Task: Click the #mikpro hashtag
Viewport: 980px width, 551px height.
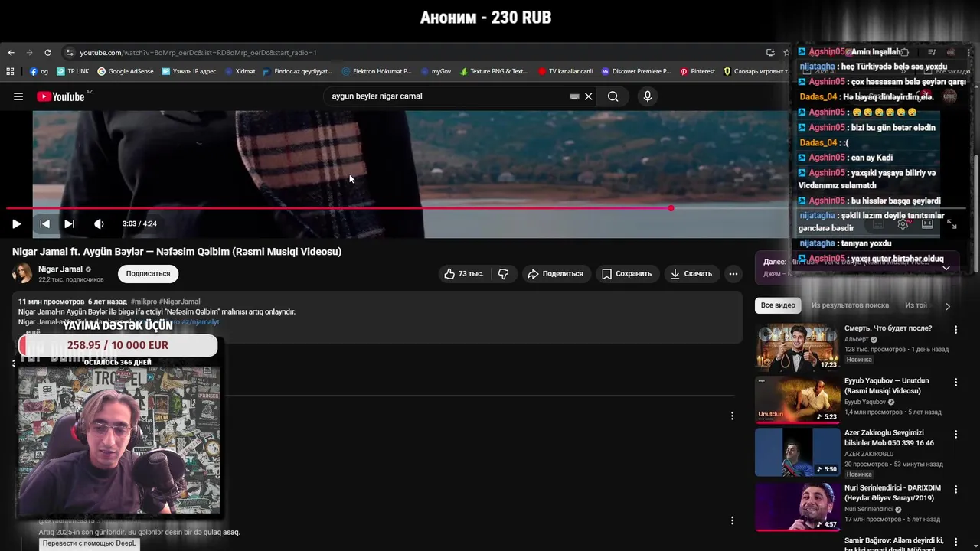Action: pos(143,302)
